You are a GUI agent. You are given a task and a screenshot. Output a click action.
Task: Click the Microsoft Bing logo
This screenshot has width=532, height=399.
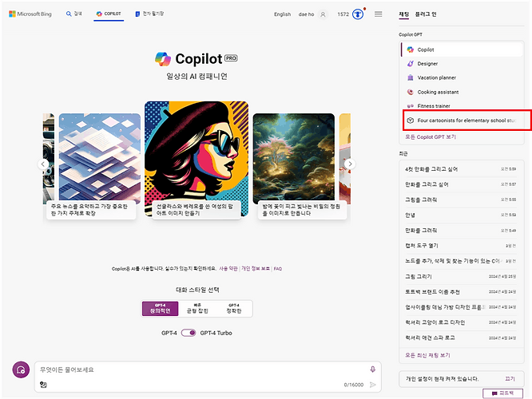(30, 14)
